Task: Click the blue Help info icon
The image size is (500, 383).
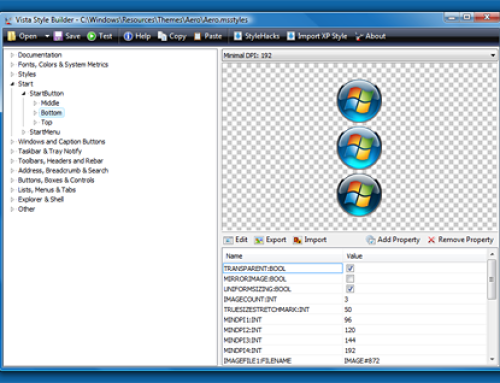Action: tap(128, 36)
